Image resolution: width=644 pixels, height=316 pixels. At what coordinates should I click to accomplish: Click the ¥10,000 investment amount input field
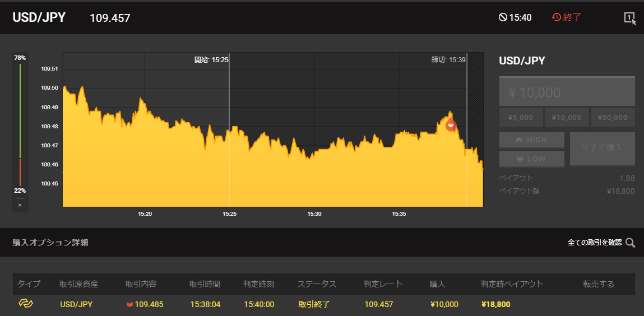click(x=567, y=92)
